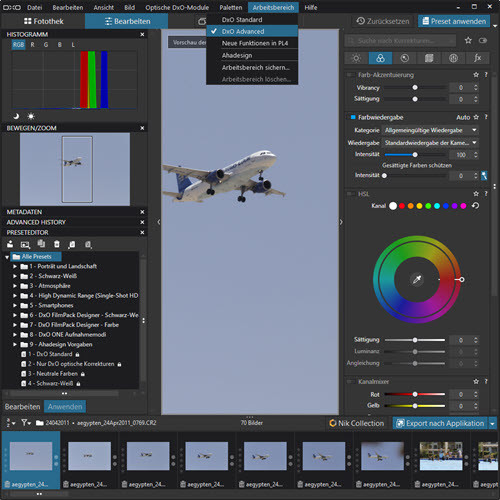
Task: Click the Bearbeiten button below preset list
Action: click(22, 407)
